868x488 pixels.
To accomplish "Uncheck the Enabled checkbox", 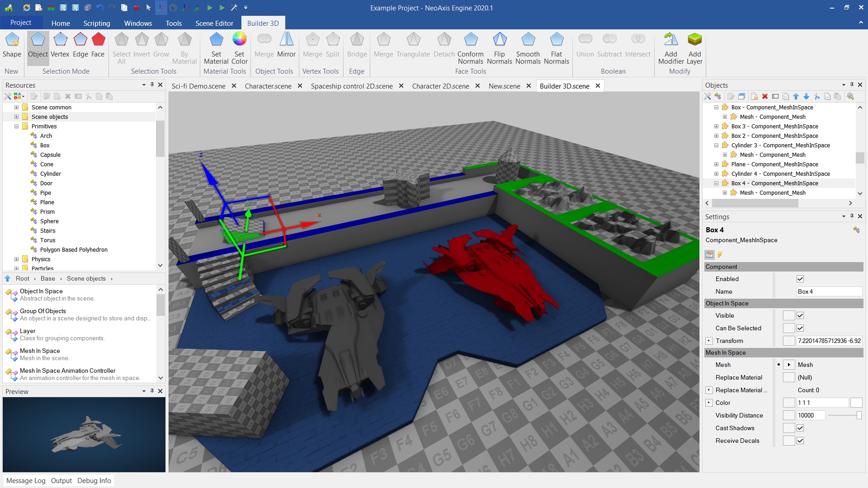I will pyautogui.click(x=800, y=279).
